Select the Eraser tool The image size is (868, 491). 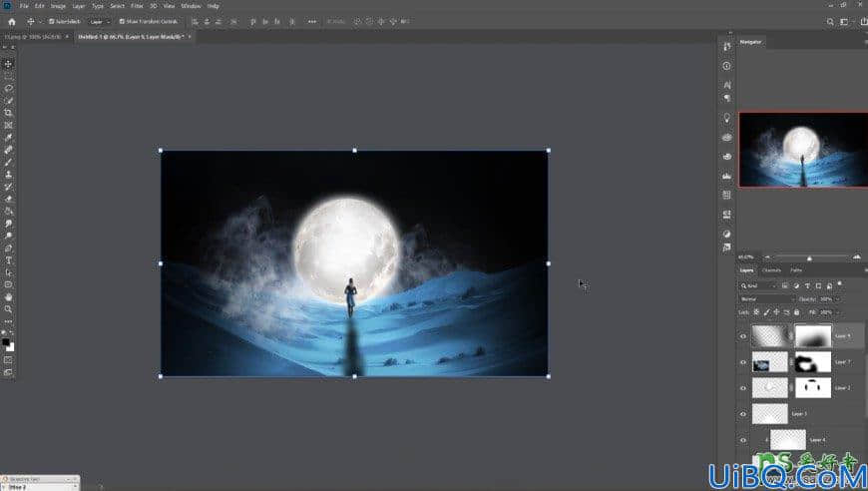(x=8, y=200)
